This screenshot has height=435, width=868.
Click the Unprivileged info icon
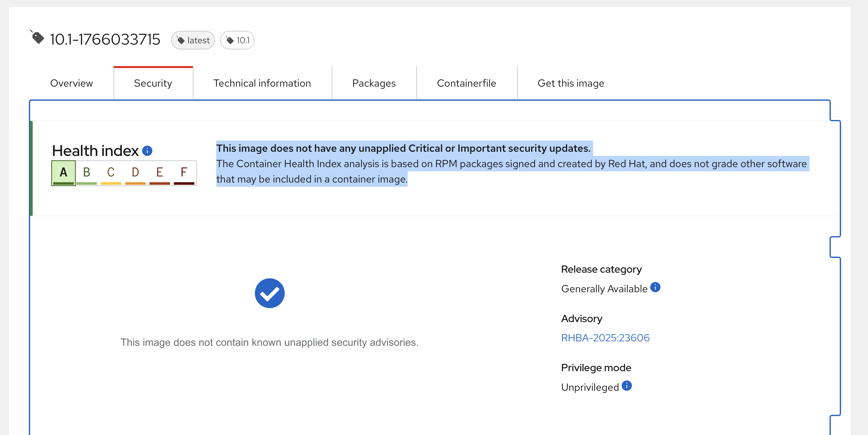pos(626,386)
